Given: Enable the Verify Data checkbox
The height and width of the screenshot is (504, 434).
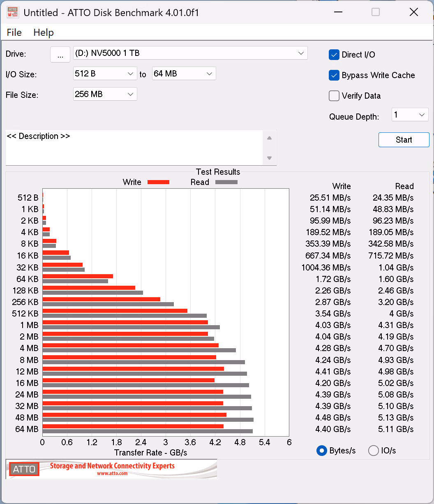Looking at the screenshot, I should (x=334, y=96).
